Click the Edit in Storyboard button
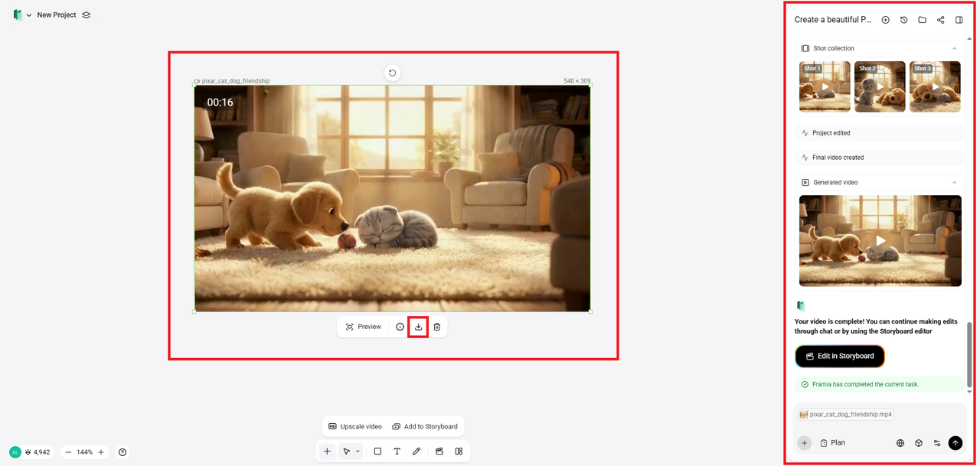Viewport: 980px width, 466px height. click(x=839, y=357)
